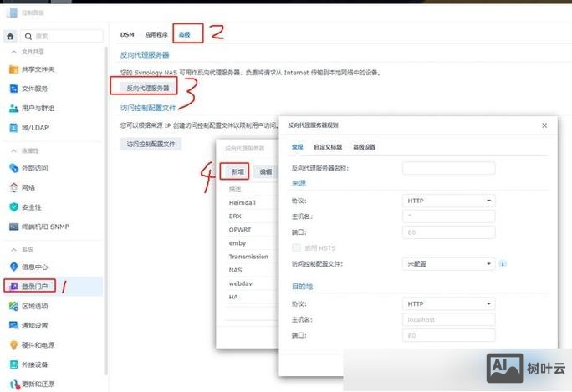Collapse the 文件共享 sidebar section
572x392 pixels.
tap(13, 52)
